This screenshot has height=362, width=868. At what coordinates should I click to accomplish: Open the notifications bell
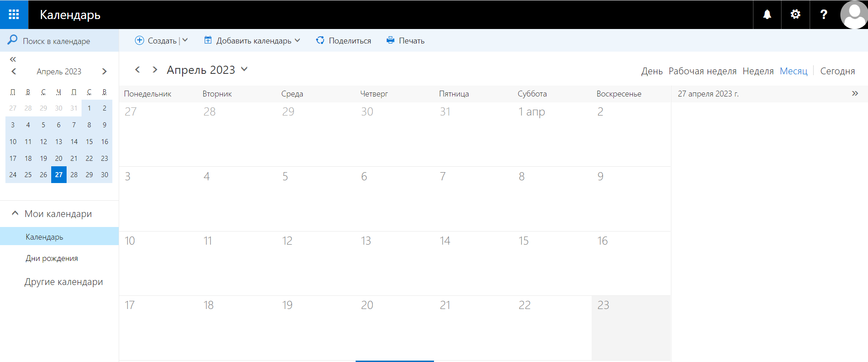tap(767, 14)
